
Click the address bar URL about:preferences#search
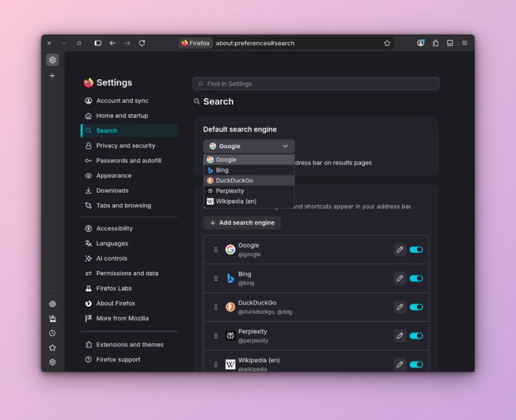[255, 43]
